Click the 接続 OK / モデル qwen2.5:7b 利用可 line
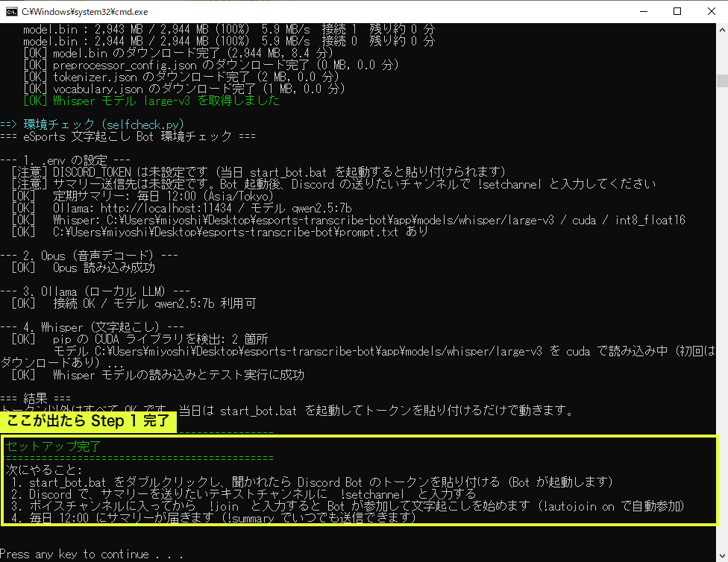The height and width of the screenshot is (562, 728). (134, 303)
